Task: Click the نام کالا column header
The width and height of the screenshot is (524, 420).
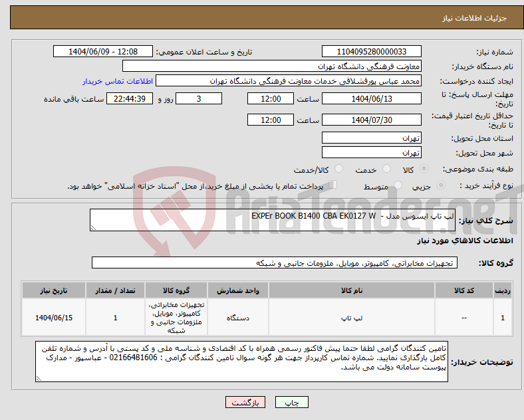Action: click(x=352, y=290)
